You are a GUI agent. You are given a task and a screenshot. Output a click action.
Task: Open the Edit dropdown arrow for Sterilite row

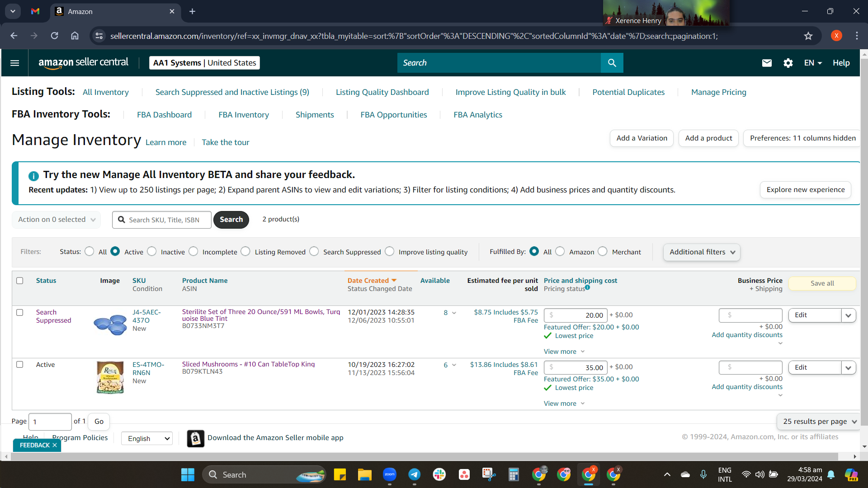(x=849, y=315)
